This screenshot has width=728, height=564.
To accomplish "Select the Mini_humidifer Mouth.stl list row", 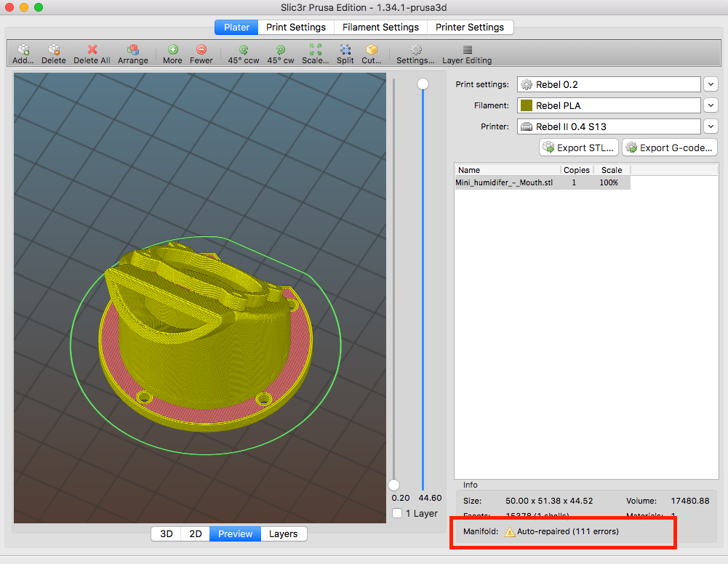I will point(504,182).
